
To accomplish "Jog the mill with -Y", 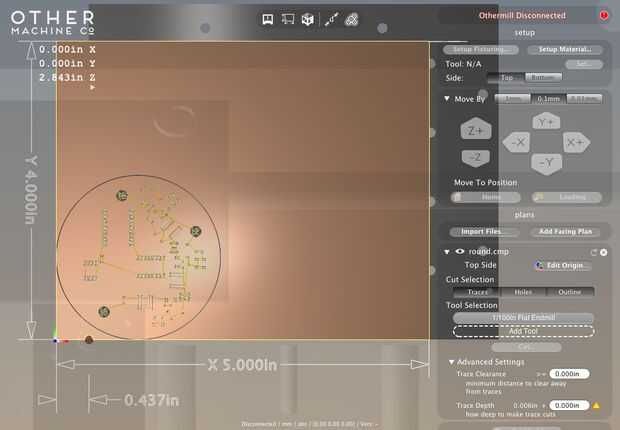I will (x=546, y=163).
